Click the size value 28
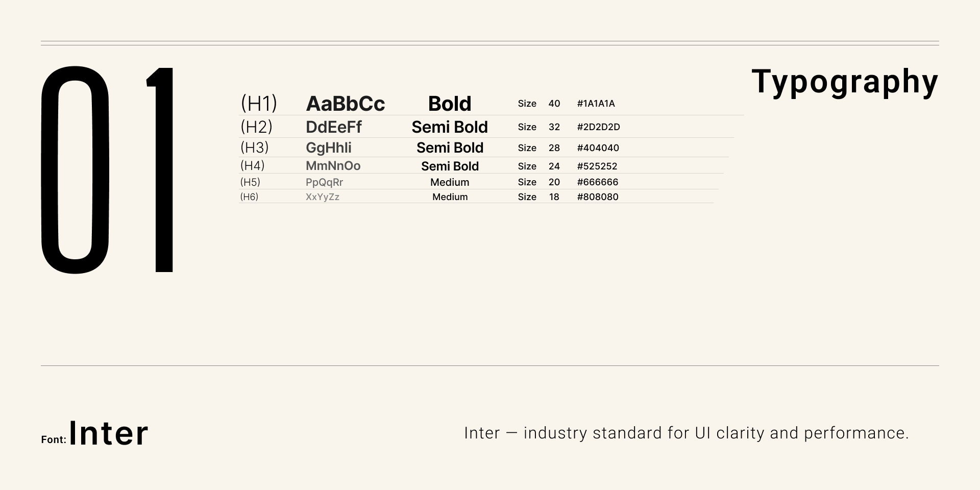 pos(554,148)
